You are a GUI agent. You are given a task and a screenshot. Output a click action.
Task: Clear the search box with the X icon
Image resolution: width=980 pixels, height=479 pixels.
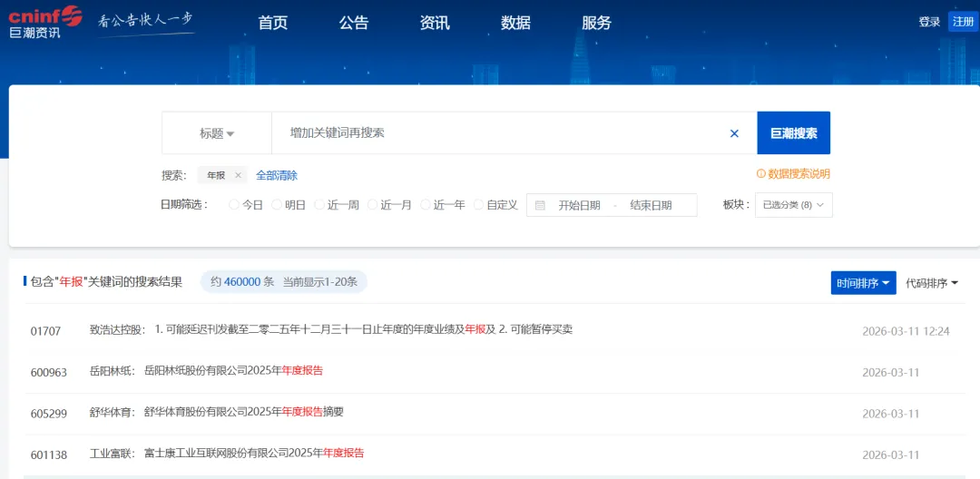[x=734, y=133]
